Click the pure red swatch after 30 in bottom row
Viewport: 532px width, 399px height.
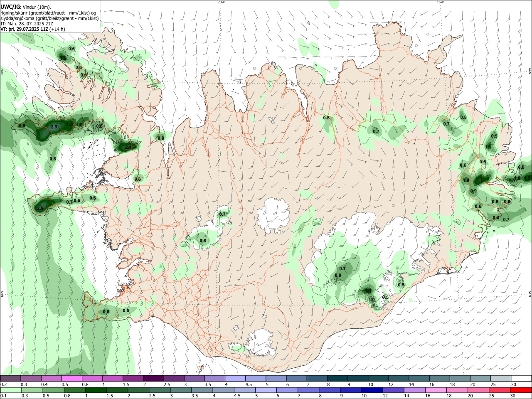coord(520,390)
